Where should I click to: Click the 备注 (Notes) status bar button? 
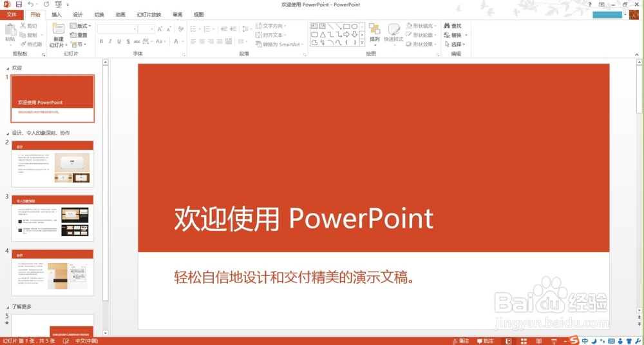coord(460,341)
